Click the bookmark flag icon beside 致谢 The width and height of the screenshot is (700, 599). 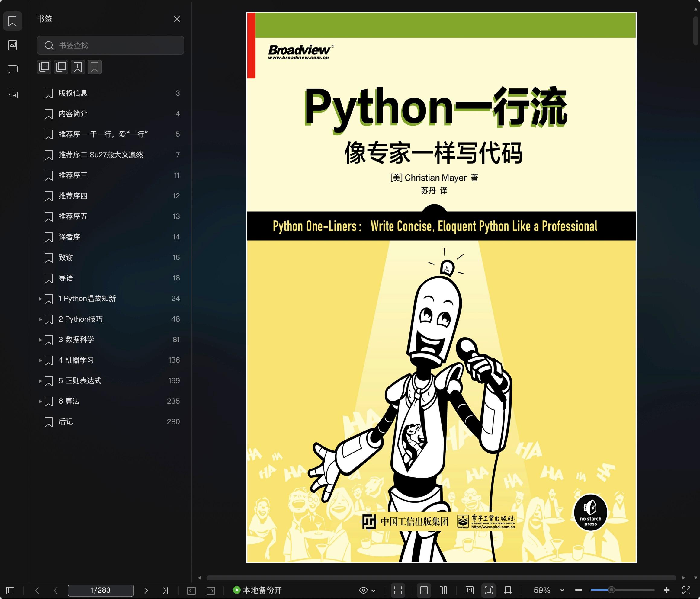click(49, 258)
